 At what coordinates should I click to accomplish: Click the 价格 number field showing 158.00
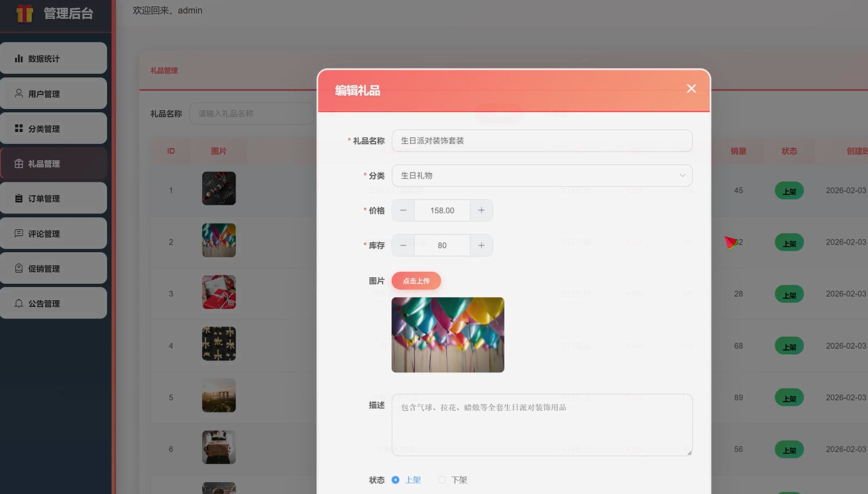[x=442, y=210]
